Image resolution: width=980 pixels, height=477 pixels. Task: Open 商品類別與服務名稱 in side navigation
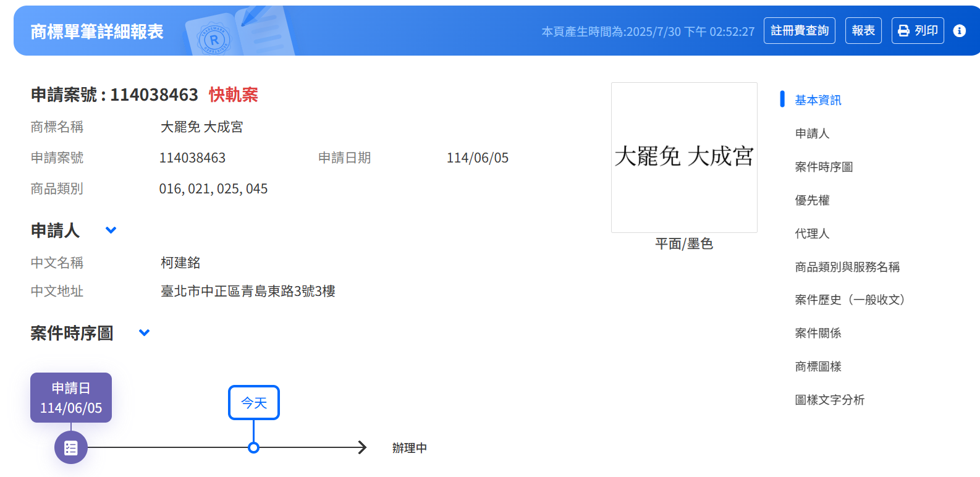(847, 267)
